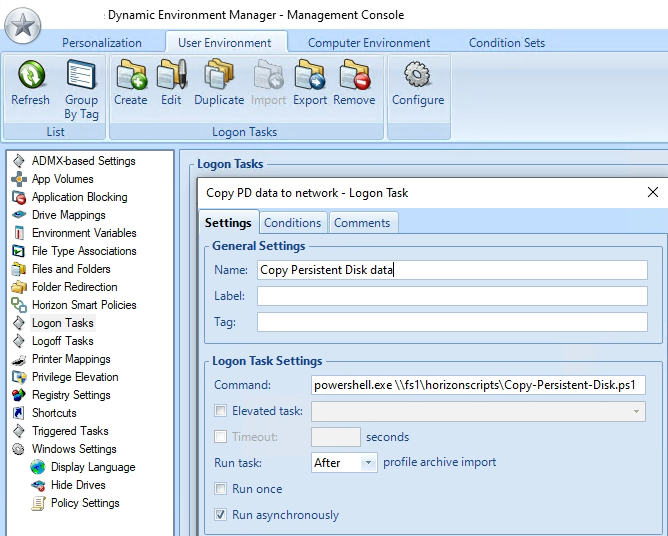Select ADMX-based Settings in the tree

pyautogui.click(x=84, y=161)
